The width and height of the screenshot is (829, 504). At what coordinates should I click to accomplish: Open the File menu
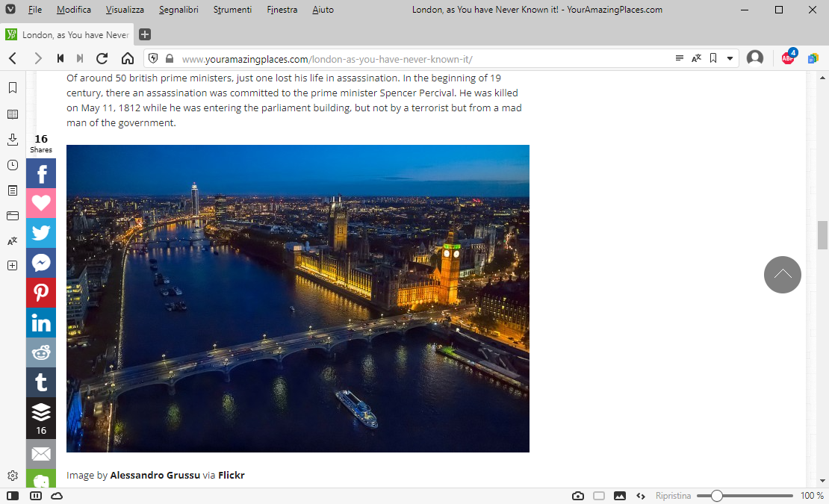click(x=35, y=10)
